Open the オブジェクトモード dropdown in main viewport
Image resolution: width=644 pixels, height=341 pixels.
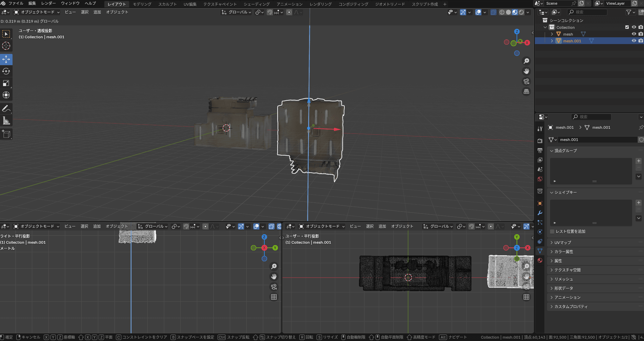coord(37,12)
